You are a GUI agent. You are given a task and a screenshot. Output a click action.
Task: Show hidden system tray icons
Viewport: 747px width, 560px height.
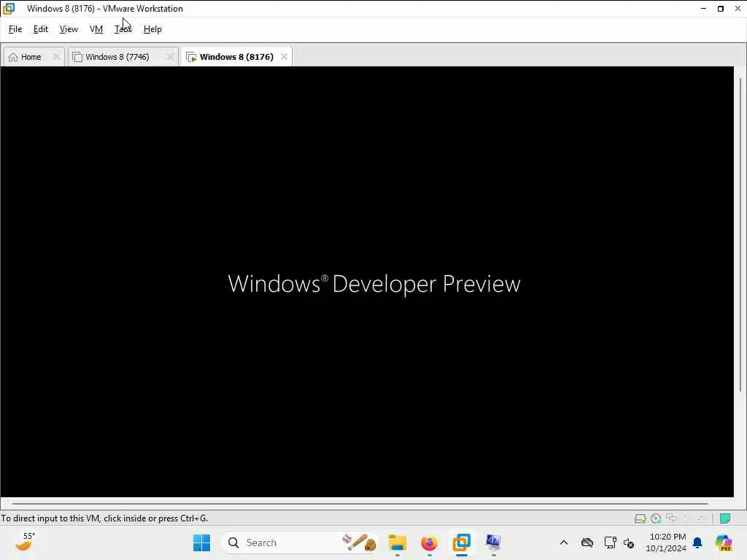(x=564, y=542)
